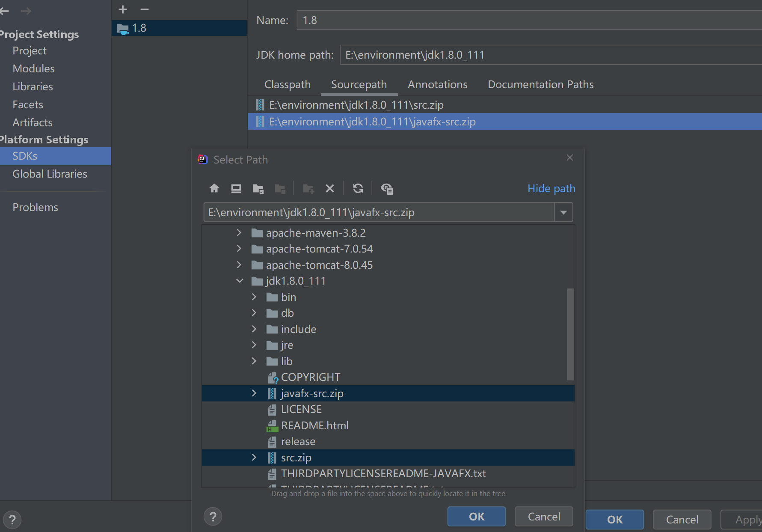Click the jdk1.8.0_111 folder icon
This screenshot has width=762, height=532.
pos(257,281)
